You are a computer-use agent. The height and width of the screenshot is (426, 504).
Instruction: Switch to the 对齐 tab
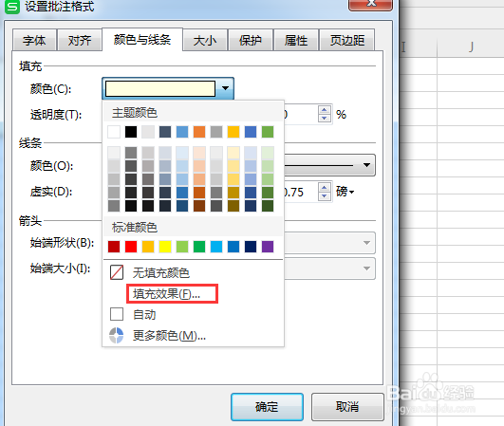pos(80,40)
